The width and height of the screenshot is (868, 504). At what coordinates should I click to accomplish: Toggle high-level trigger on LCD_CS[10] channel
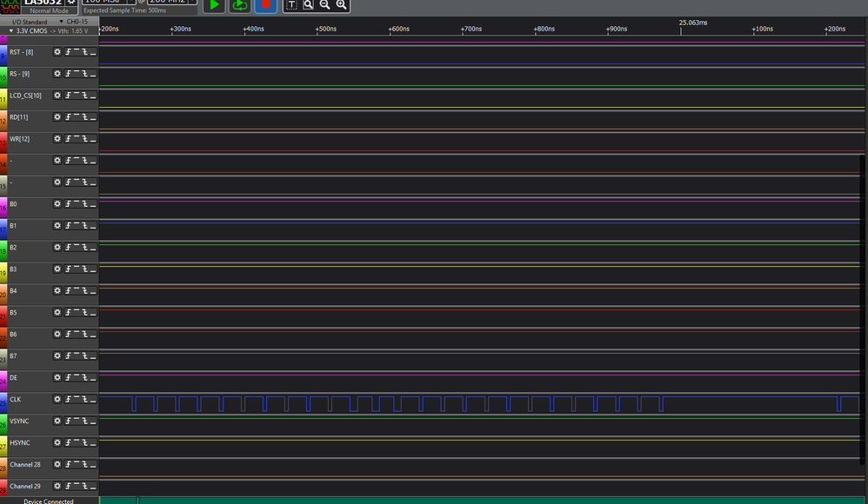pos(77,96)
